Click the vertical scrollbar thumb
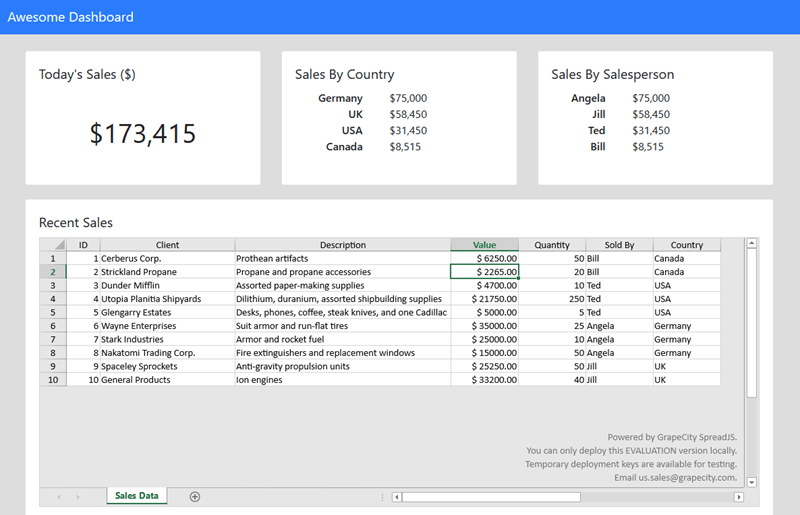 tap(752, 323)
